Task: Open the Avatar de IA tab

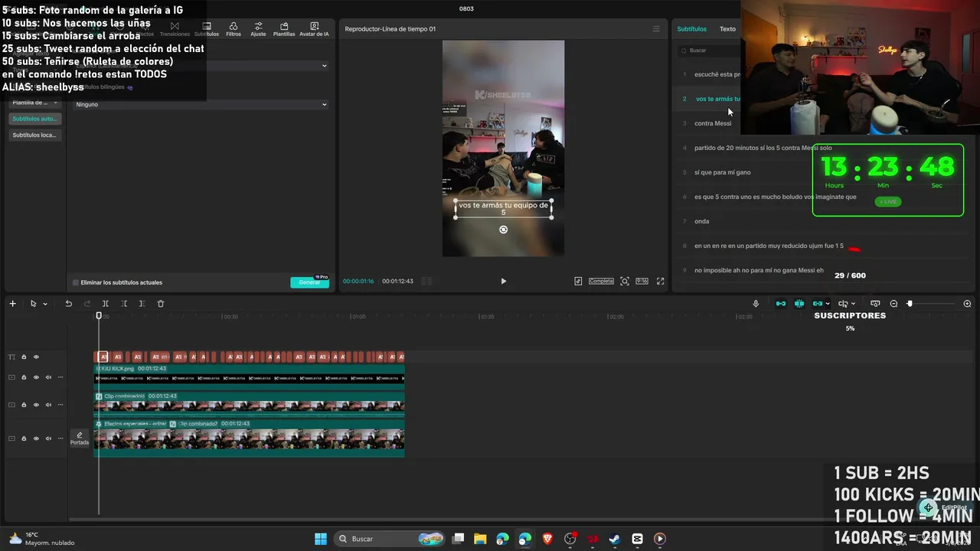Action: (314, 29)
